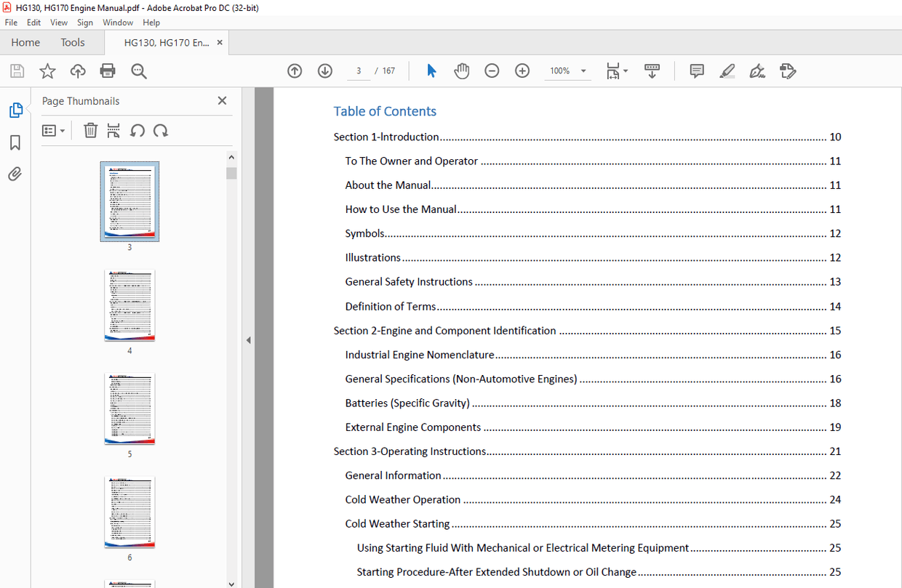Open the Attachments paperclip panel

coord(15,174)
